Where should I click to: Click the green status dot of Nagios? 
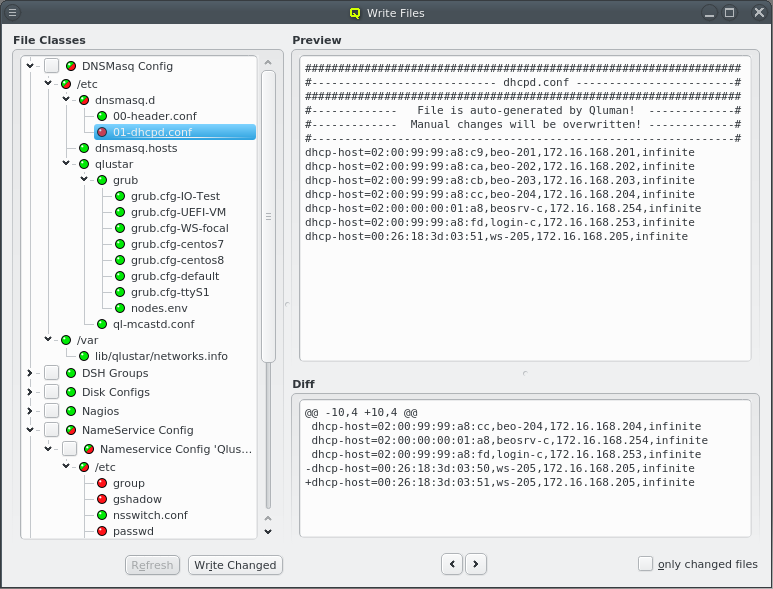[x=71, y=411]
